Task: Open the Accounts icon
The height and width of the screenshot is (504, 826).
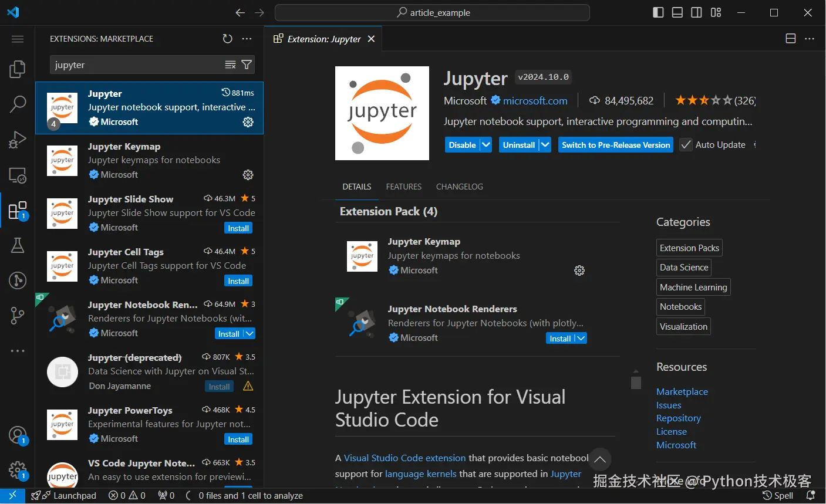Action: pyautogui.click(x=18, y=435)
